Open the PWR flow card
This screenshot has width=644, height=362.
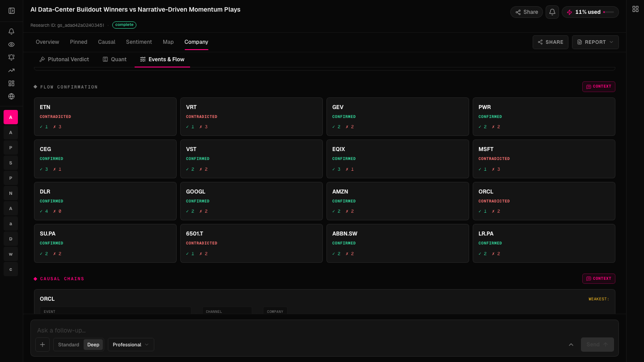(544, 117)
